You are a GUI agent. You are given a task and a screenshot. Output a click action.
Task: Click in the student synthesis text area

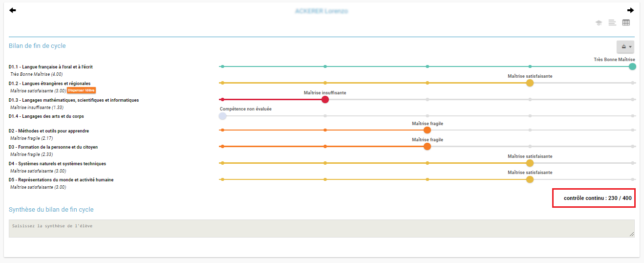coord(322,228)
